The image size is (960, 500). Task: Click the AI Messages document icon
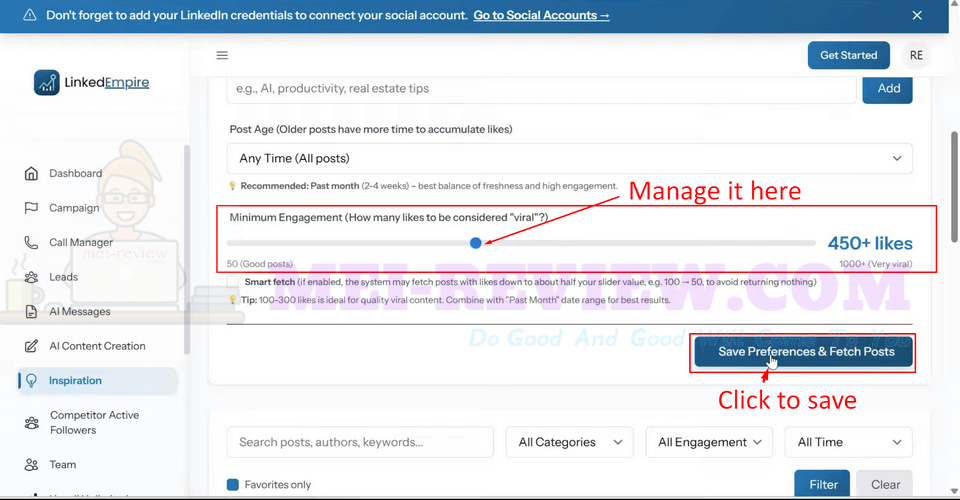tap(31, 312)
